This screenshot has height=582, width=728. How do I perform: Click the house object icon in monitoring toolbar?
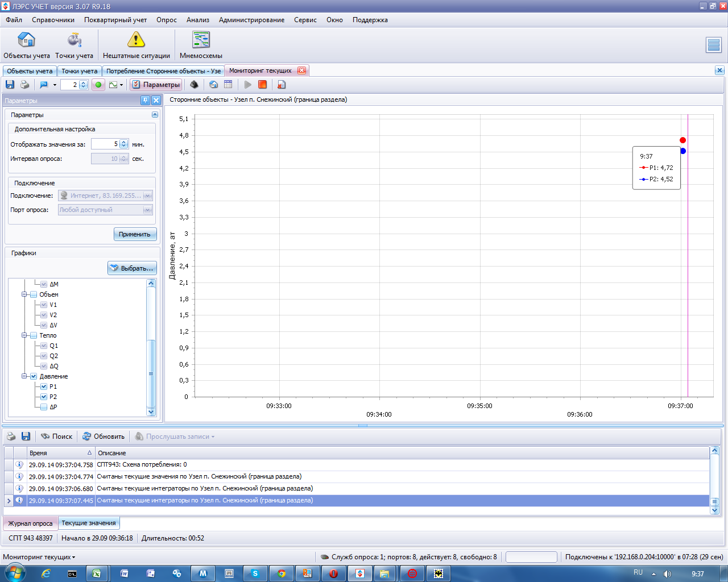tap(213, 85)
